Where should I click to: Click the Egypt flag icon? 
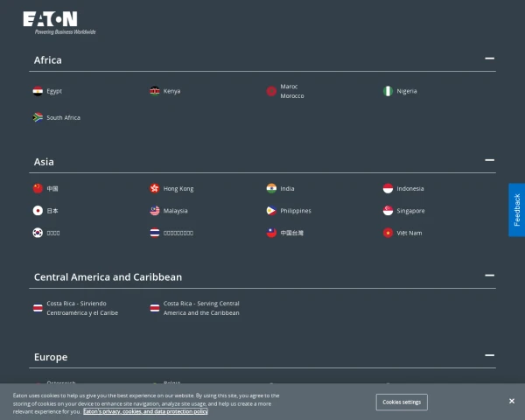click(38, 91)
